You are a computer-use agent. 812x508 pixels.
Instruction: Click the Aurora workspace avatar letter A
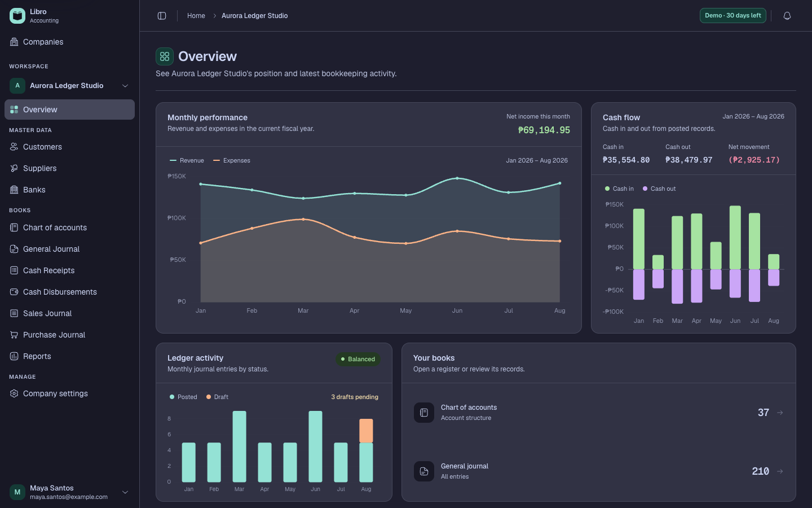pyautogui.click(x=17, y=86)
